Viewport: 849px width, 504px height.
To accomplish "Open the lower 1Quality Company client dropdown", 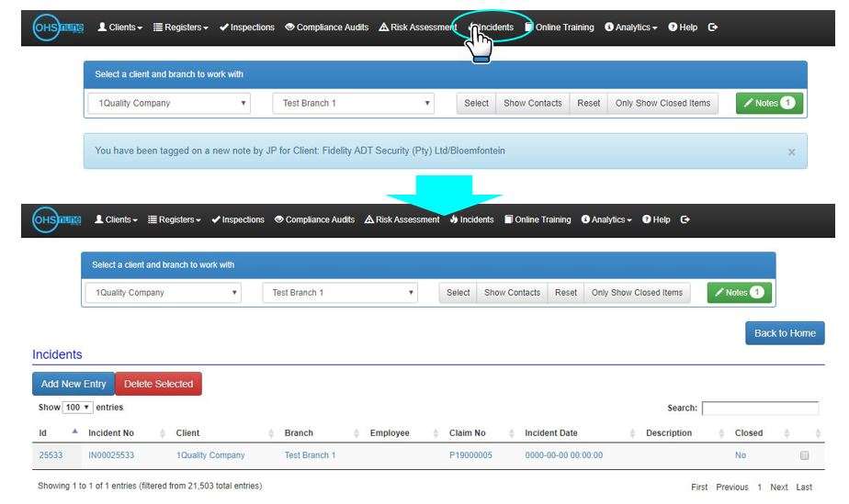I will tap(164, 293).
